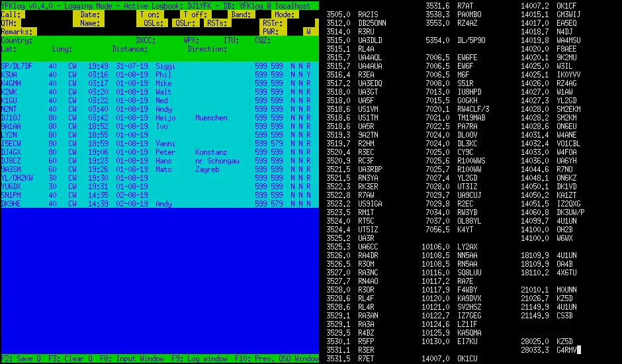
Task: Select the DK9HE log entry
Action: click(160, 204)
